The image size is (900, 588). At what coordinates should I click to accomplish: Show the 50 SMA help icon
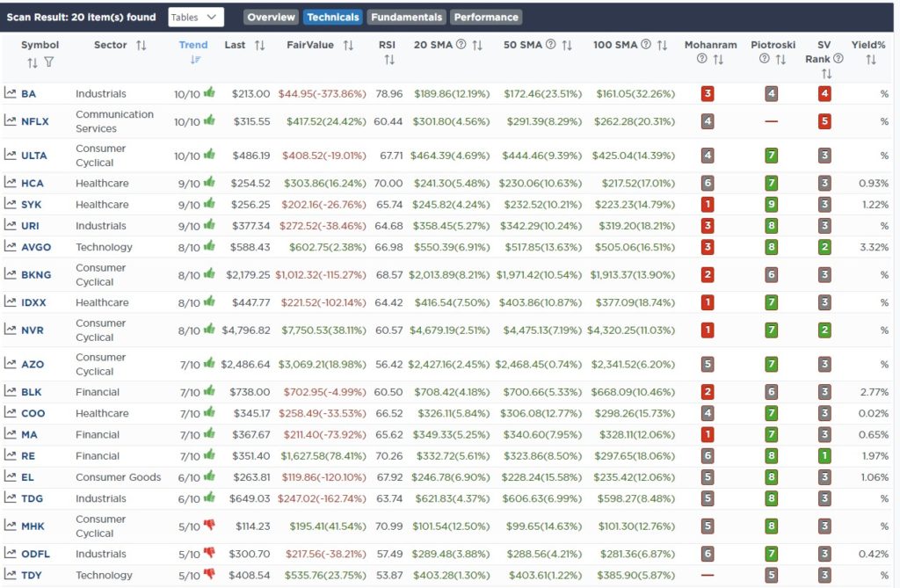550,44
